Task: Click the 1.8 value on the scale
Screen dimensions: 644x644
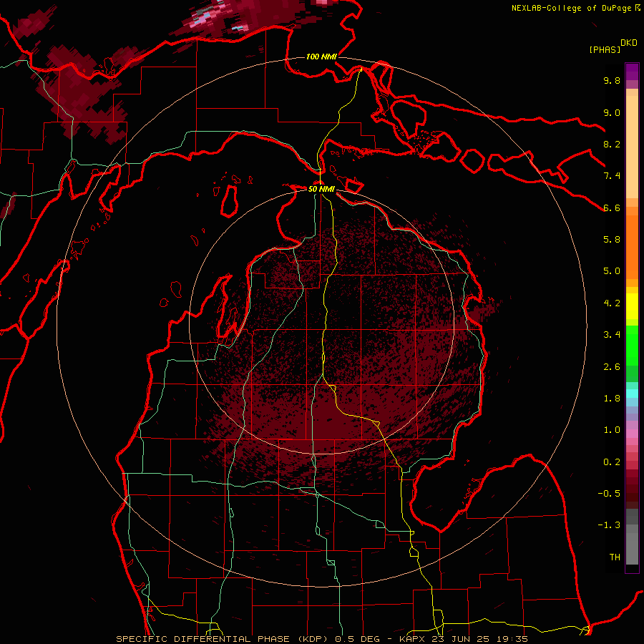Action: pos(612,399)
